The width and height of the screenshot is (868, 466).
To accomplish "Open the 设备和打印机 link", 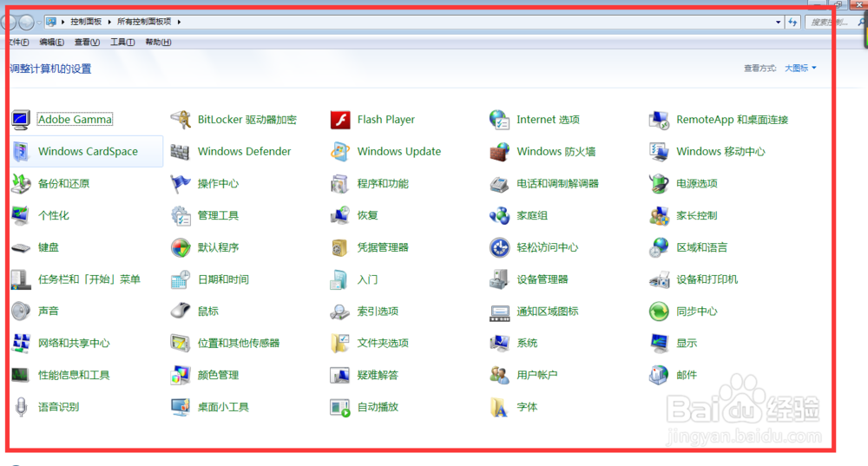I will point(707,279).
